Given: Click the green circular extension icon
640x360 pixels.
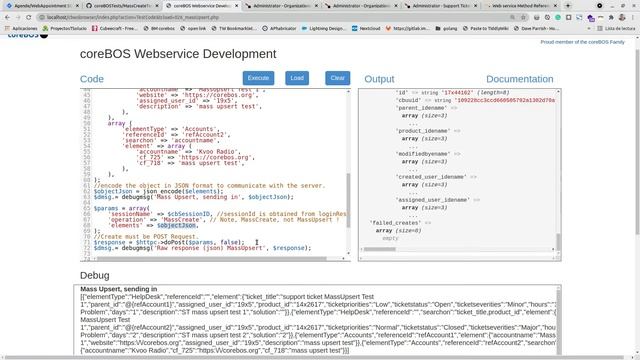Looking at the screenshot, I should point(558,18).
